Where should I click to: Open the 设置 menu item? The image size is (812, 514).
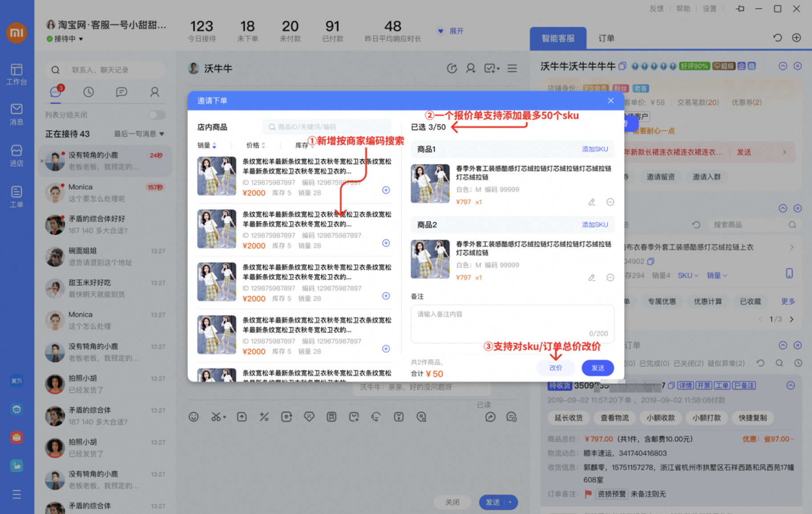coord(710,8)
